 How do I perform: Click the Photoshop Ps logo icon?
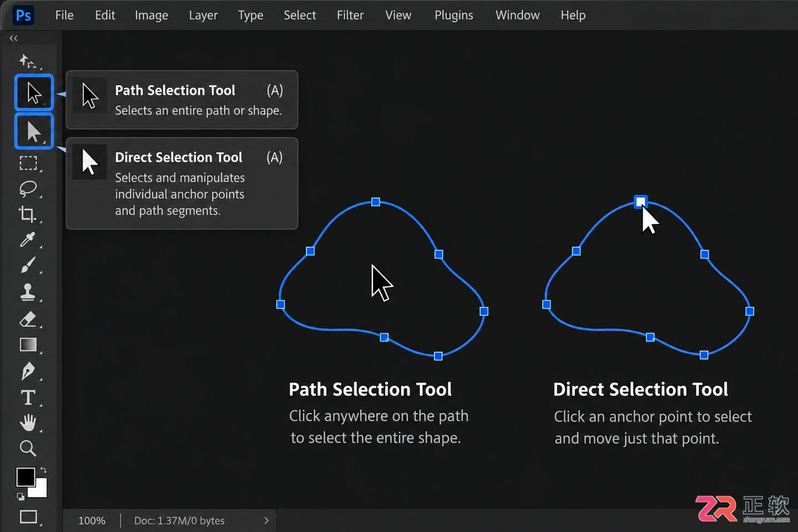pyautogui.click(x=23, y=15)
